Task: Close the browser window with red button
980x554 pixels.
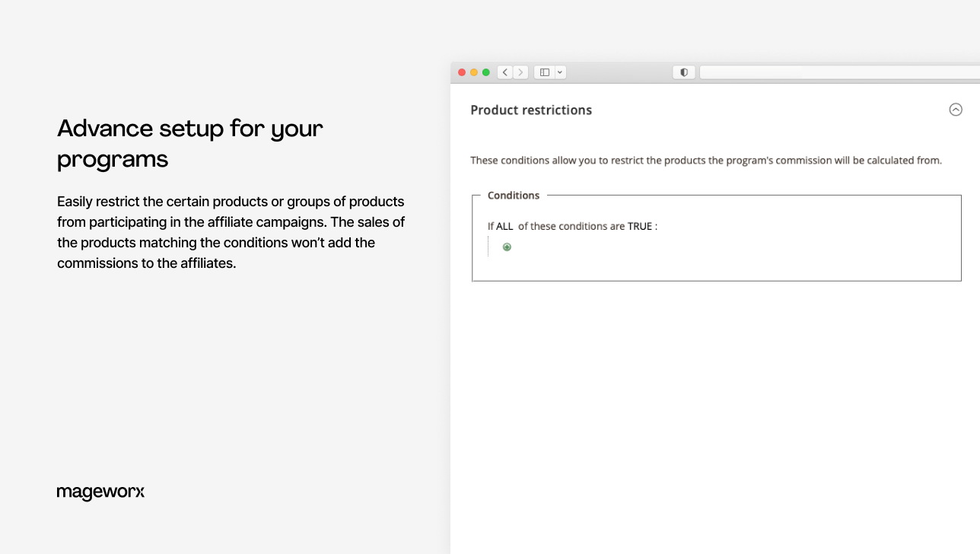Action: [462, 72]
